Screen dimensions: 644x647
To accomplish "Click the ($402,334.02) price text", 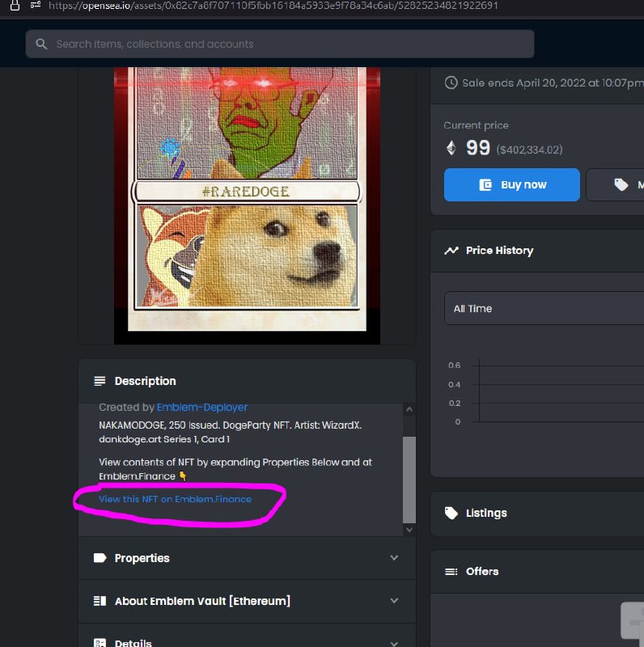I will point(529,150).
